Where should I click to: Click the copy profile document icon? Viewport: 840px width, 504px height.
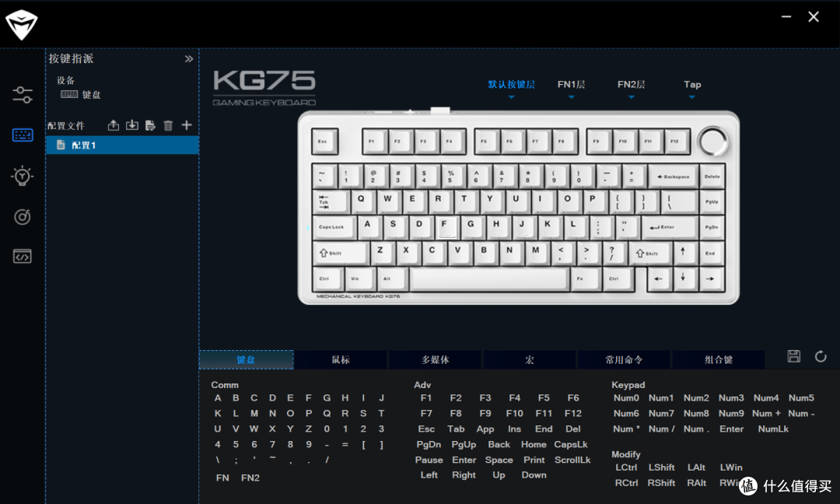[x=150, y=125]
